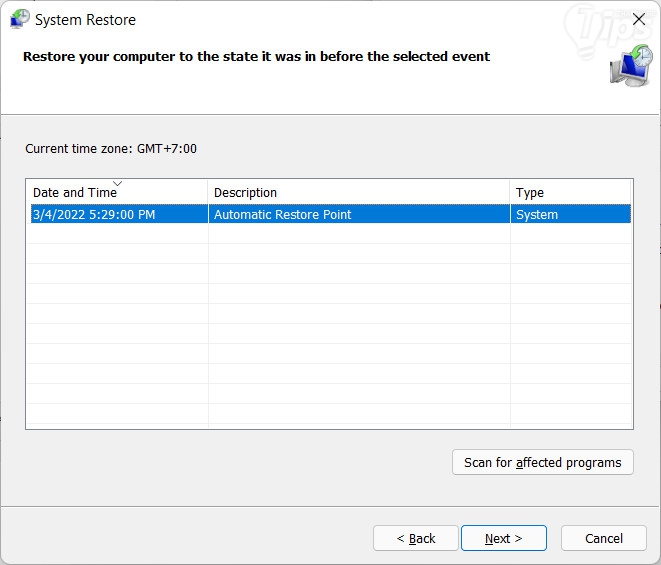
Task: Close the System Restore dialog
Action: coord(639,19)
